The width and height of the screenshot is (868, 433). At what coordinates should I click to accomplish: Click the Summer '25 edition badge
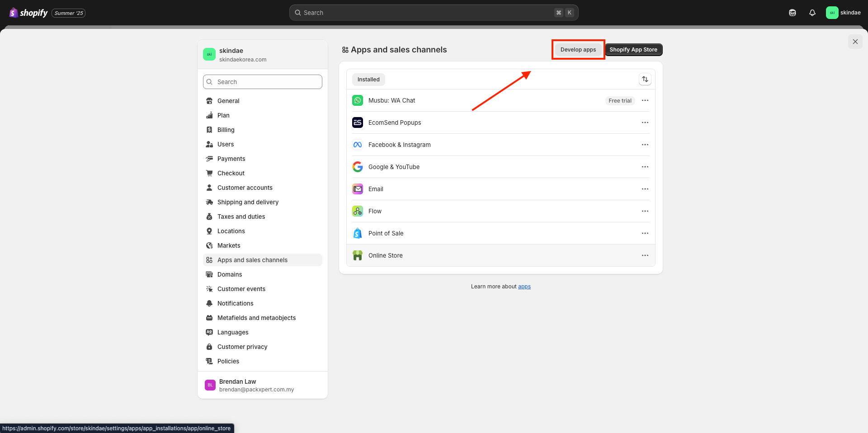point(69,13)
